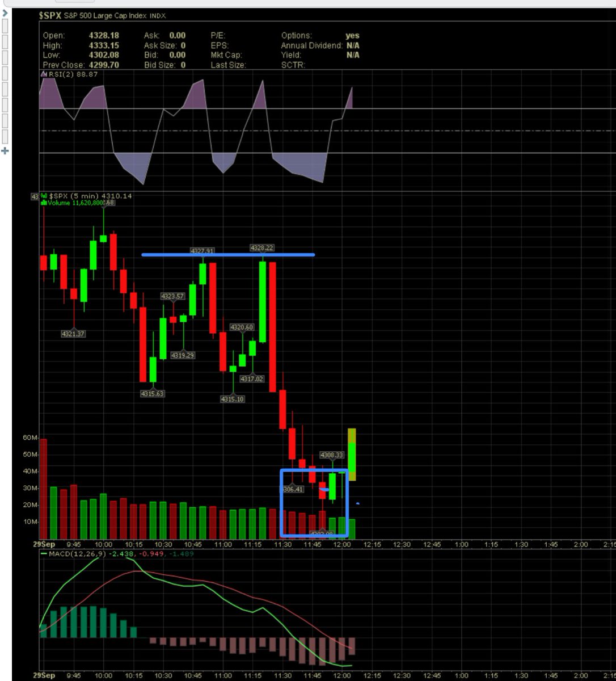
Task: Click the Options value yes
Action: click(x=352, y=35)
